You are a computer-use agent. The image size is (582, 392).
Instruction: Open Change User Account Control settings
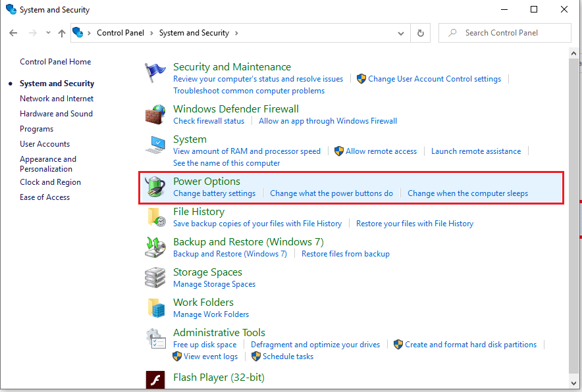(434, 79)
